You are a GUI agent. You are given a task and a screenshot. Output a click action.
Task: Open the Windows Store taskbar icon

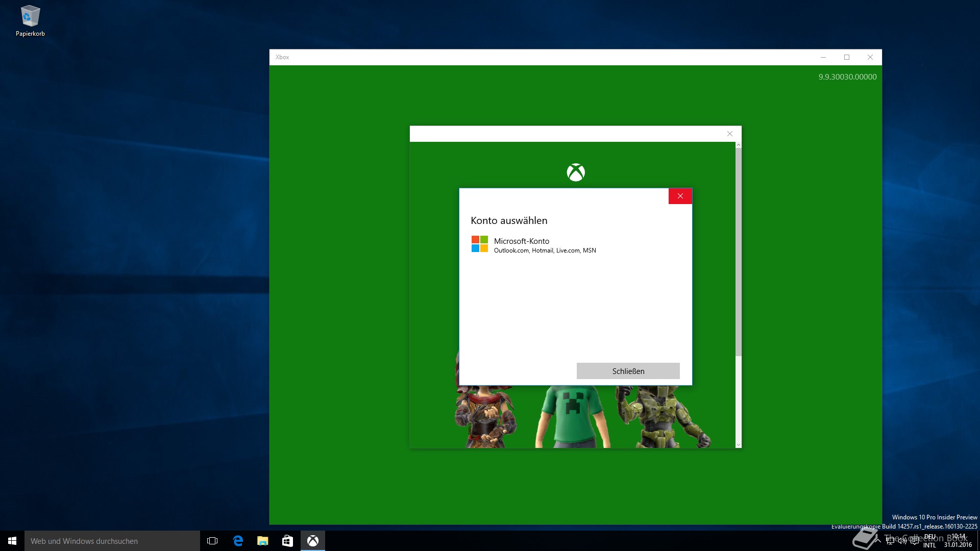click(x=288, y=541)
